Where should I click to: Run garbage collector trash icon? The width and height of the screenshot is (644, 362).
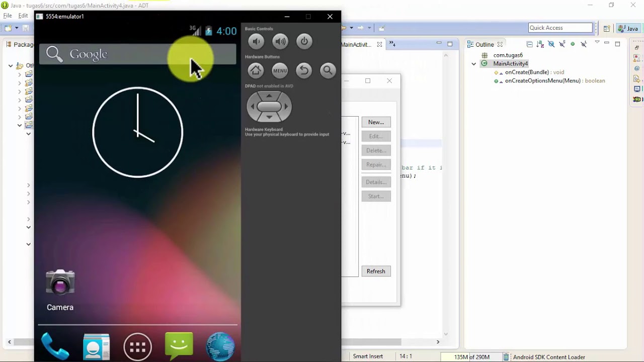click(x=506, y=357)
